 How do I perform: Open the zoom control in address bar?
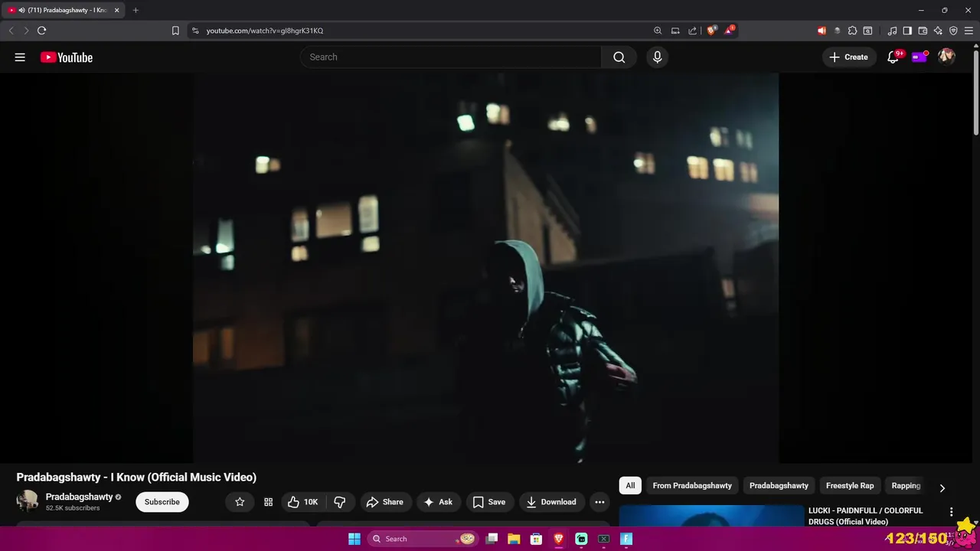click(658, 31)
